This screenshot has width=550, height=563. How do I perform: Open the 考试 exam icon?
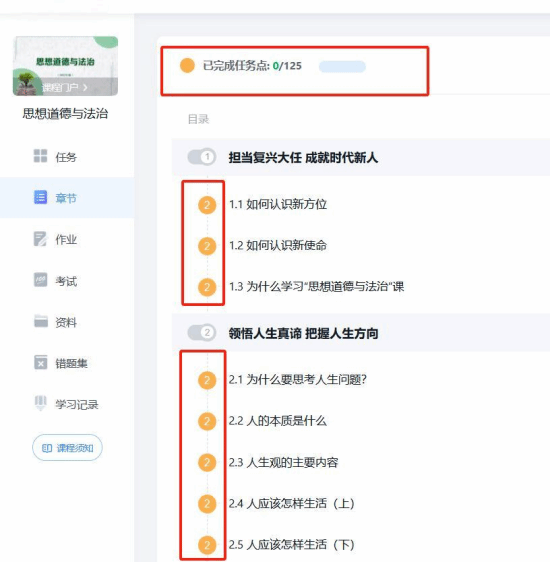pyautogui.click(x=40, y=280)
